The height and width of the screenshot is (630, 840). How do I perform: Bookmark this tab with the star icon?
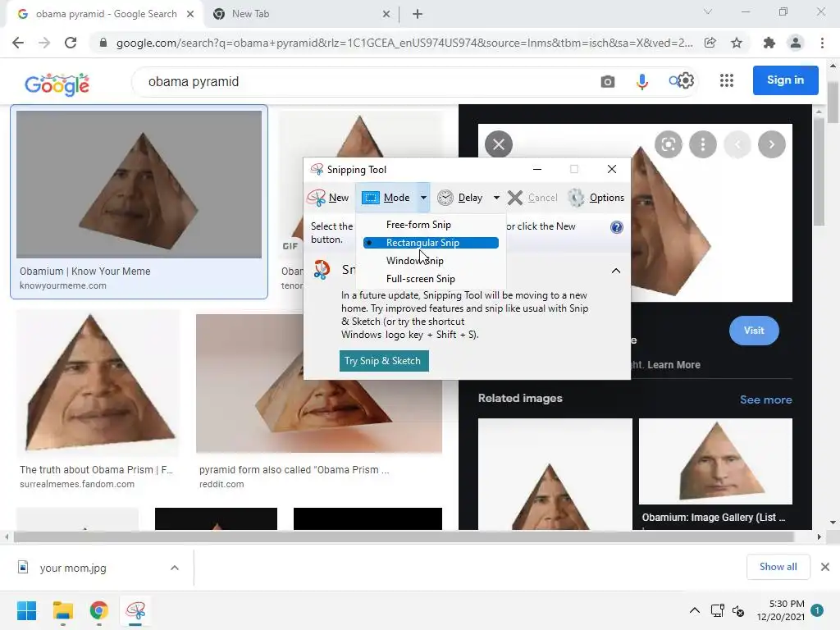(737, 43)
